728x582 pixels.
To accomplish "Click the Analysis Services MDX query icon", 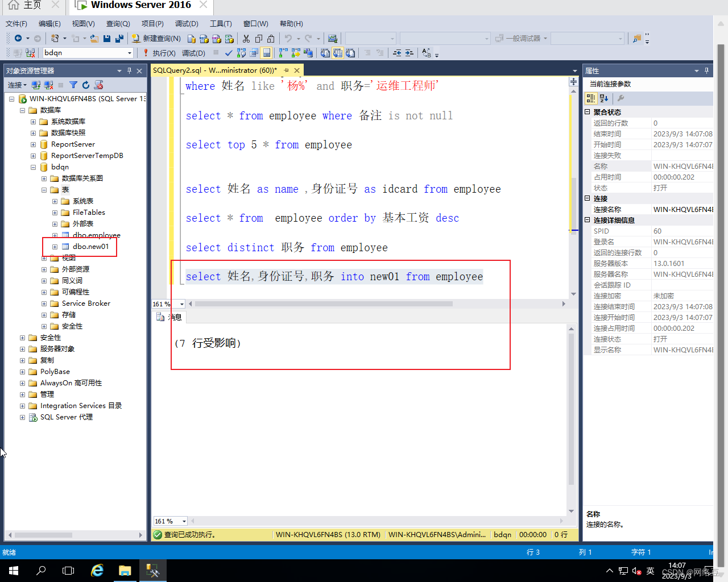I will click(x=204, y=38).
